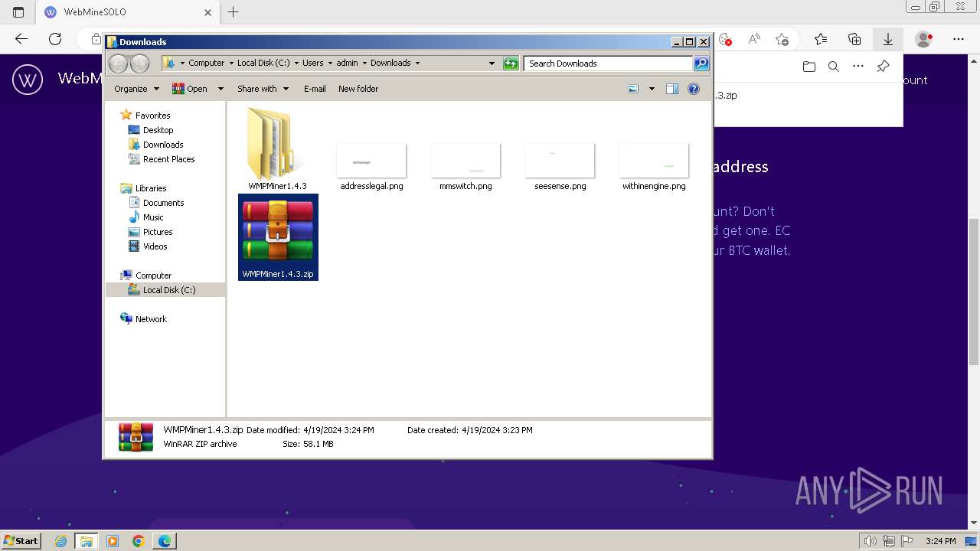Reload the page in Edge

55,39
